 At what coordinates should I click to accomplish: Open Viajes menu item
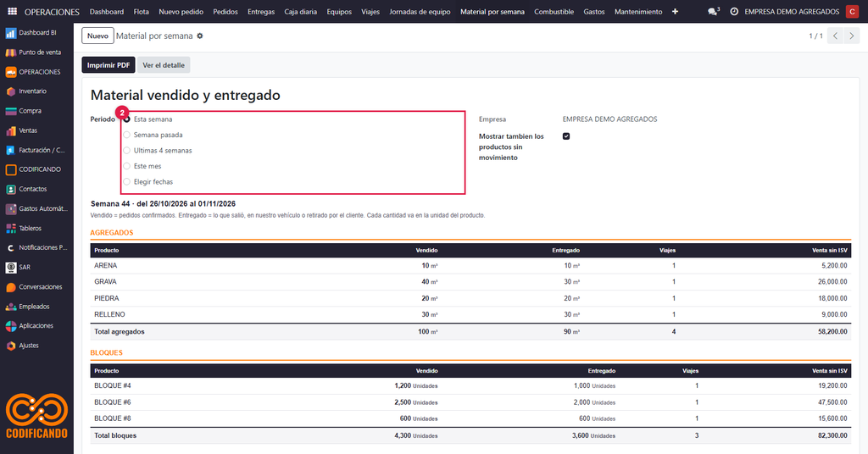tap(370, 12)
